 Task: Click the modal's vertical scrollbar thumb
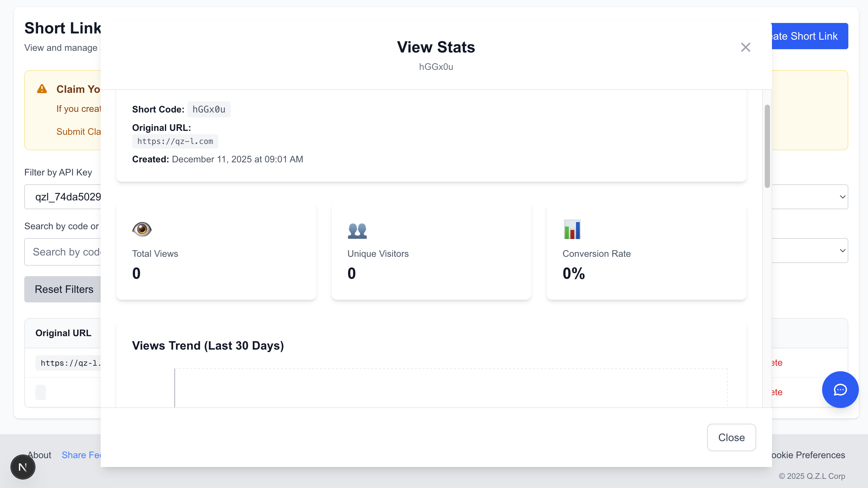pyautogui.click(x=767, y=146)
